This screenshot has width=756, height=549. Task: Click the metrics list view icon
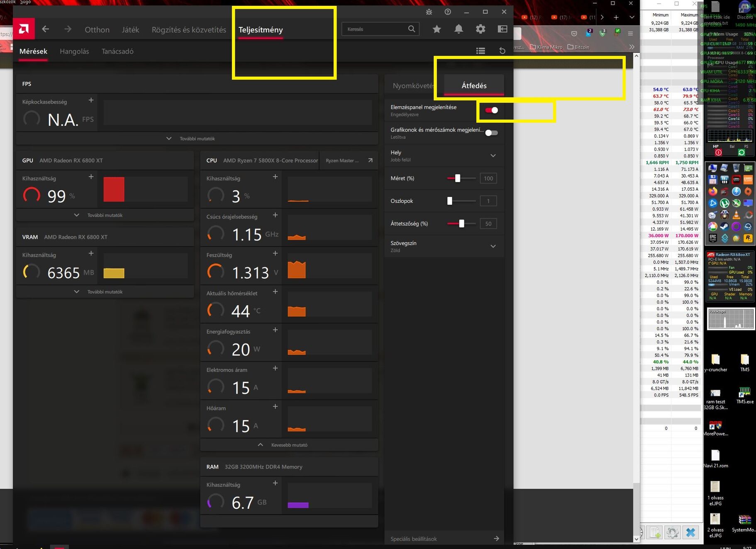[x=480, y=51]
